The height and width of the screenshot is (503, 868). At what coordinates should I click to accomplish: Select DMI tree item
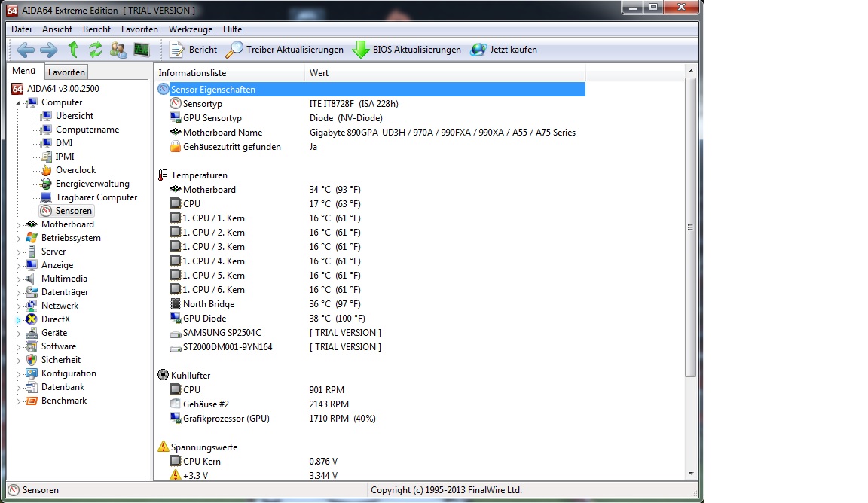(64, 143)
